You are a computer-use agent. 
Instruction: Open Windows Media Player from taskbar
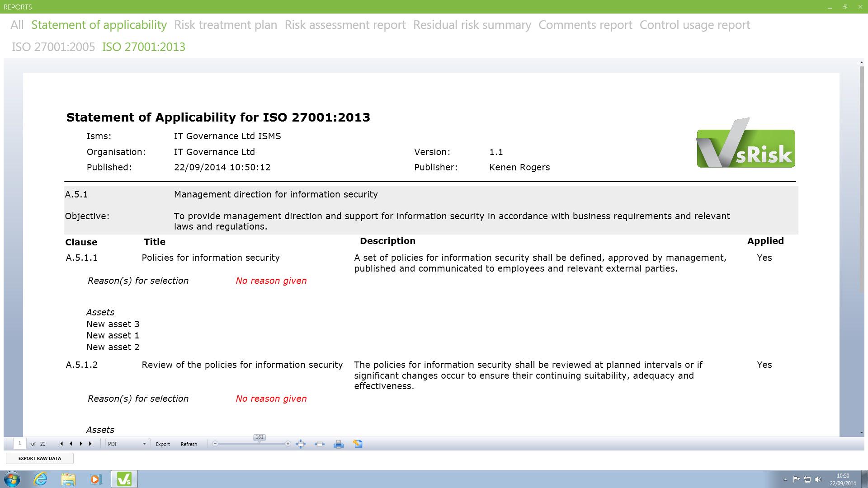click(95, 479)
